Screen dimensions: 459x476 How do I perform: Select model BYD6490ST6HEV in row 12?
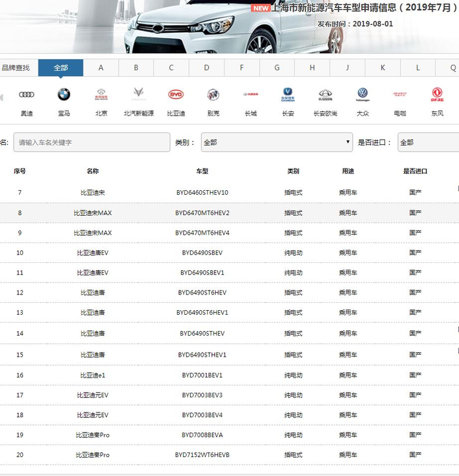tap(202, 292)
